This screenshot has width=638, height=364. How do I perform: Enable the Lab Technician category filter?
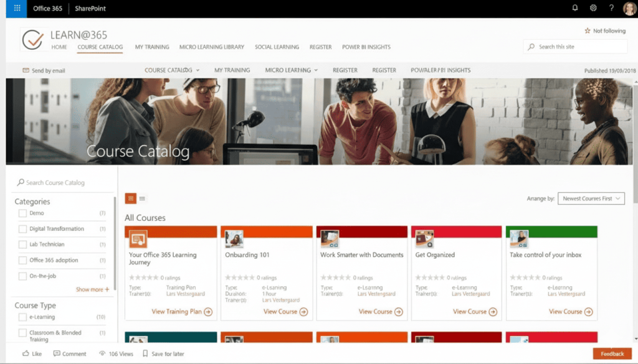(x=22, y=245)
